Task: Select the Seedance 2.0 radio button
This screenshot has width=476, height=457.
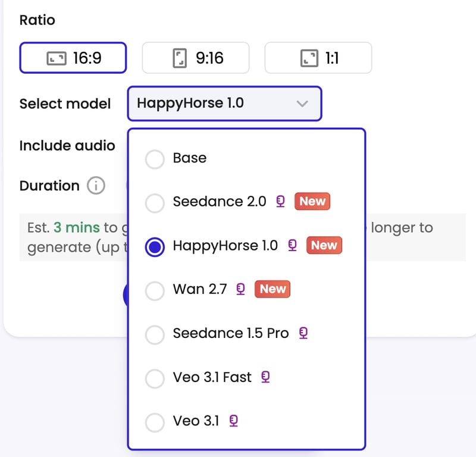Action: click(155, 203)
